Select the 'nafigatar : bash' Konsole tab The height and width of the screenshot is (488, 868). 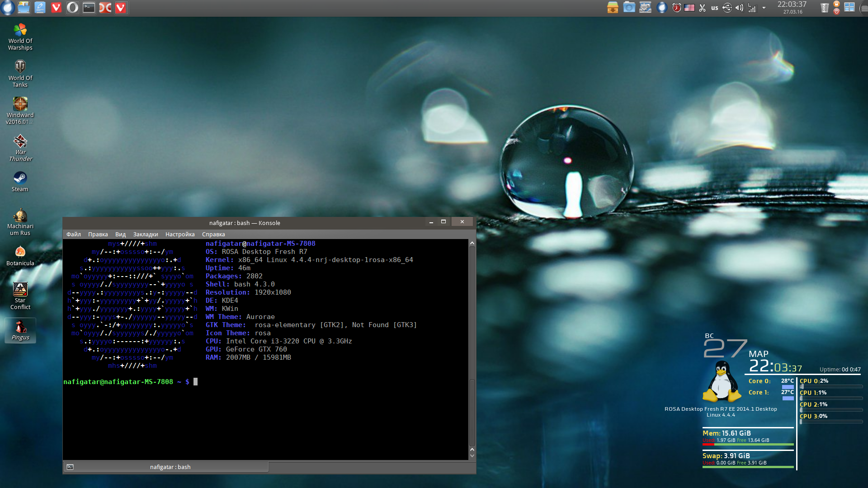click(170, 467)
